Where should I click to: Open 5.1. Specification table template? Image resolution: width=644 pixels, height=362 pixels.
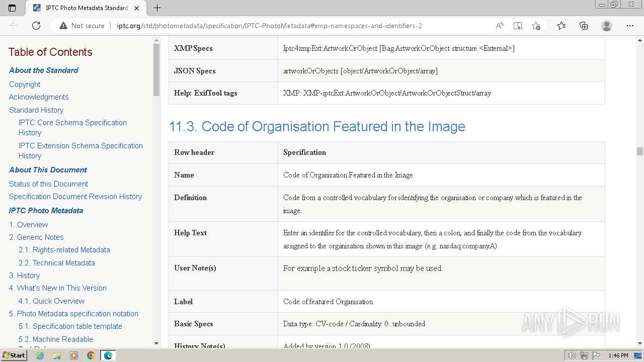click(x=70, y=326)
